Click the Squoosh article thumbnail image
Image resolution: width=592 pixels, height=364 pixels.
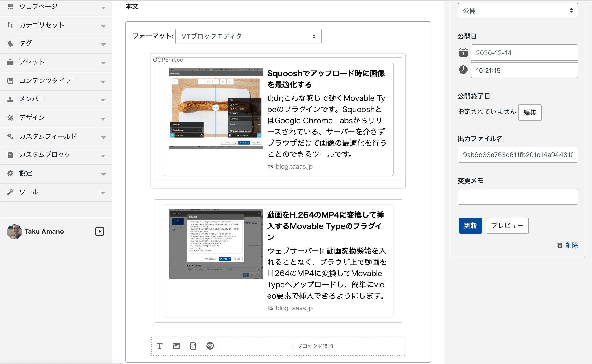[216, 108]
